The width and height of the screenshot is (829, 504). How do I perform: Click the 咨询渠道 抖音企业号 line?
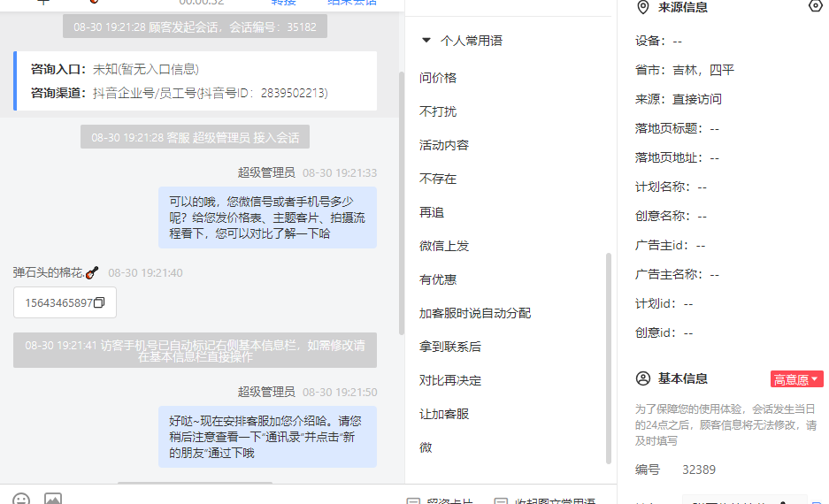click(x=180, y=93)
